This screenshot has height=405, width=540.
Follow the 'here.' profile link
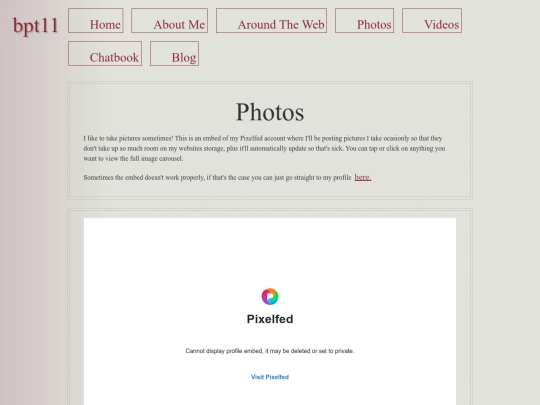(363, 177)
